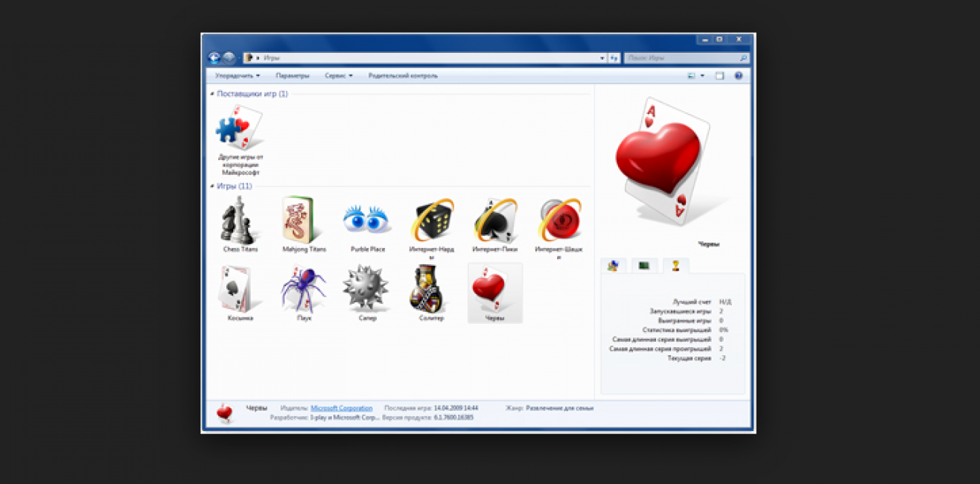This screenshot has width=980, height=484.
Task: Switch to the trophy statistics tab
Action: tap(675, 266)
